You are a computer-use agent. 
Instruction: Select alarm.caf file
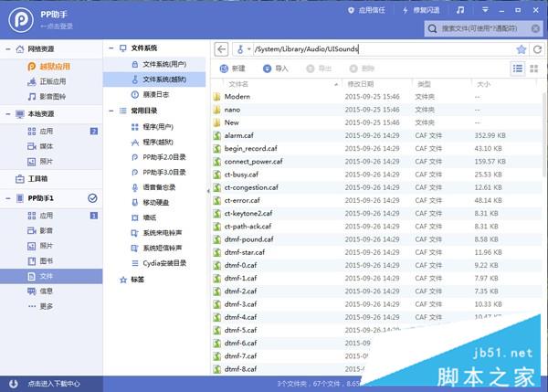[376, 135]
